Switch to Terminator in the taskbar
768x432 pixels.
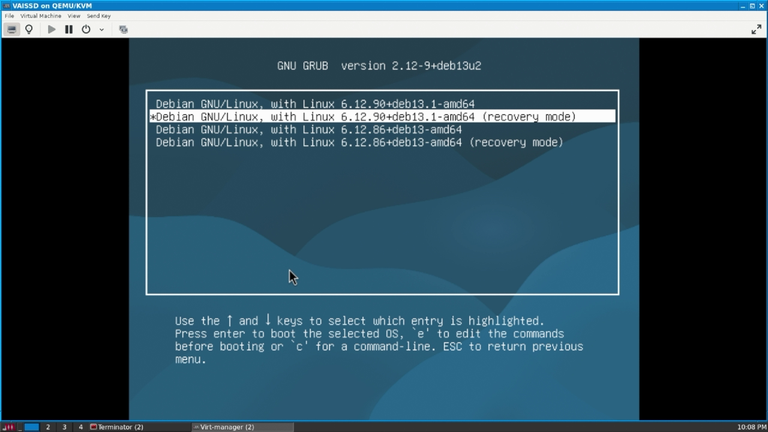pos(117,427)
